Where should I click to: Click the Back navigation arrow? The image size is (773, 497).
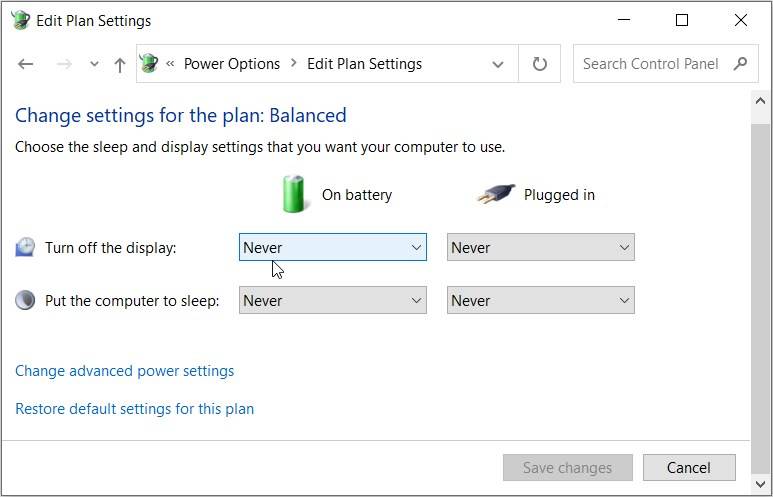click(x=26, y=64)
